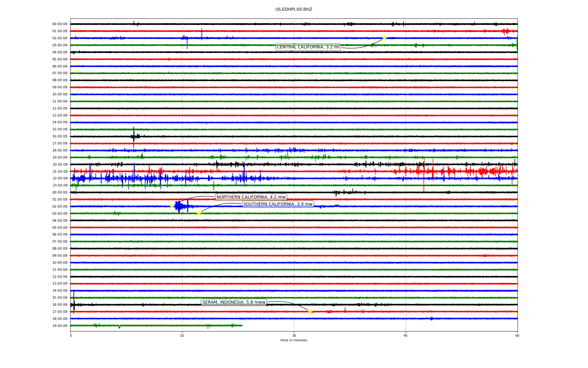
Task: Click the Seram Indonesia earthquake star marker
Action: (x=310, y=312)
